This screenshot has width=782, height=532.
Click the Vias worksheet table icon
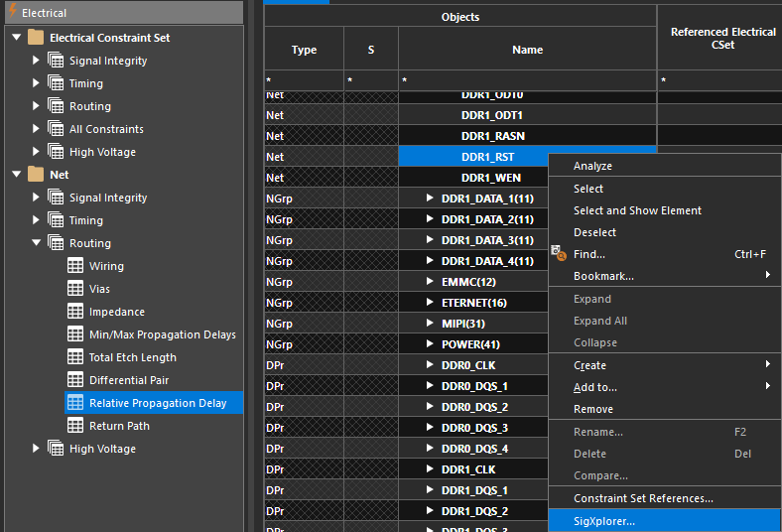74,289
